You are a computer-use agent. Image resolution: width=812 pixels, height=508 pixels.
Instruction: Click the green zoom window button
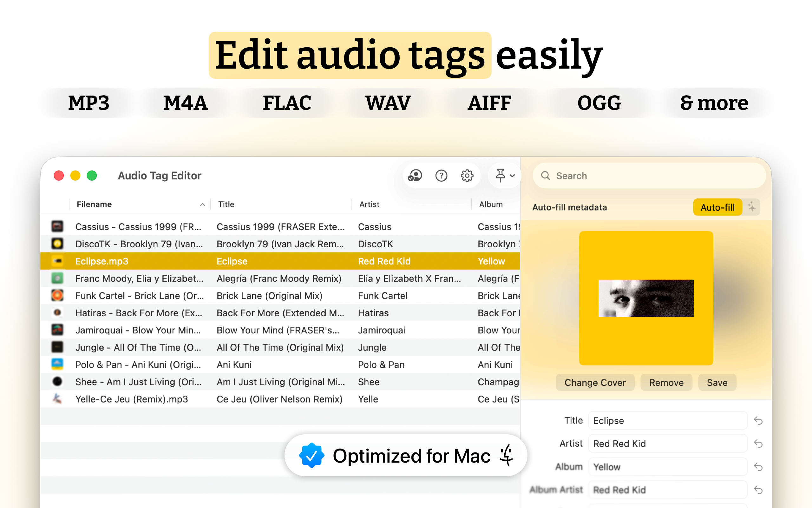click(x=92, y=175)
